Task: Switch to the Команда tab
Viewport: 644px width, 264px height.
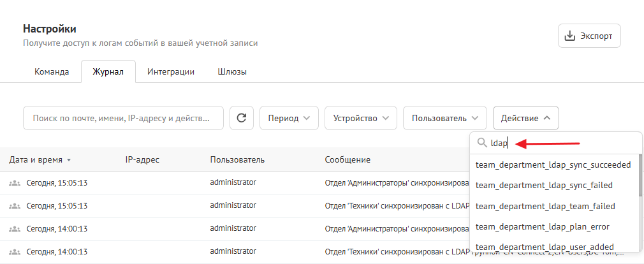Action: point(52,72)
